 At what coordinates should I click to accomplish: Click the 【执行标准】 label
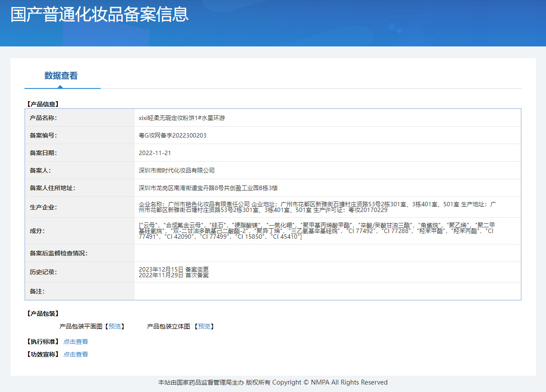(x=42, y=342)
